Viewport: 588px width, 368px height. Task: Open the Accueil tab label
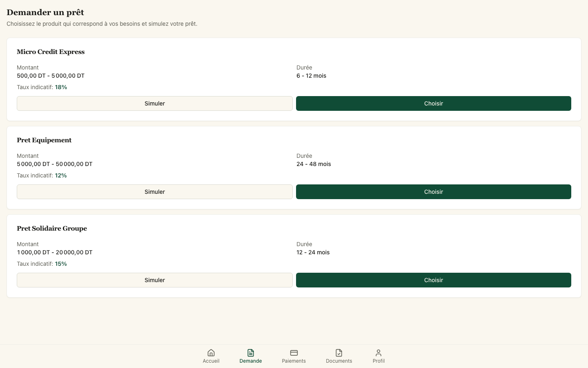tap(211, 361)
